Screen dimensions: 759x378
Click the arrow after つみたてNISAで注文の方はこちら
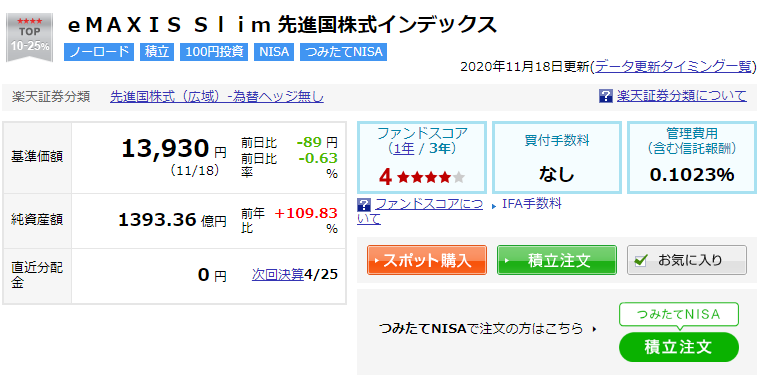(594, 330)
